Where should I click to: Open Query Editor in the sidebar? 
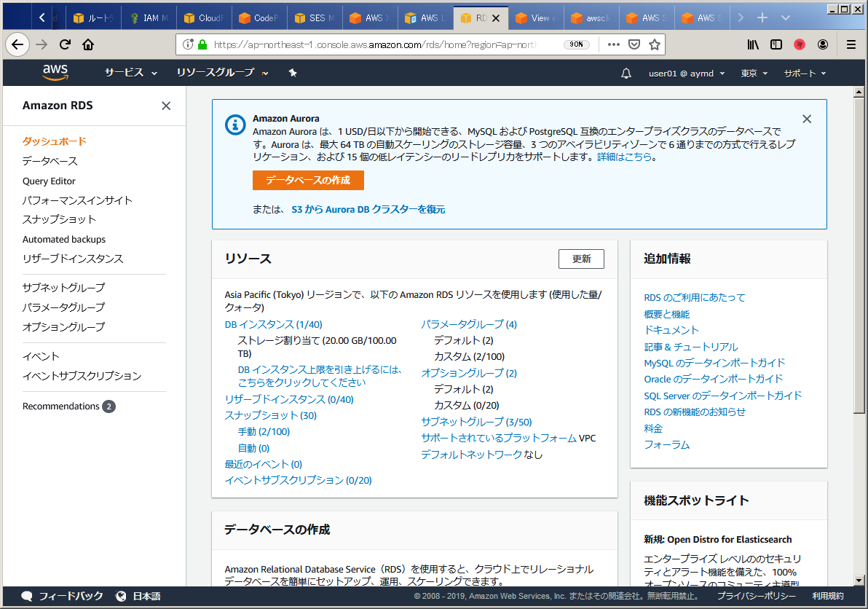[x=49, y=181]
